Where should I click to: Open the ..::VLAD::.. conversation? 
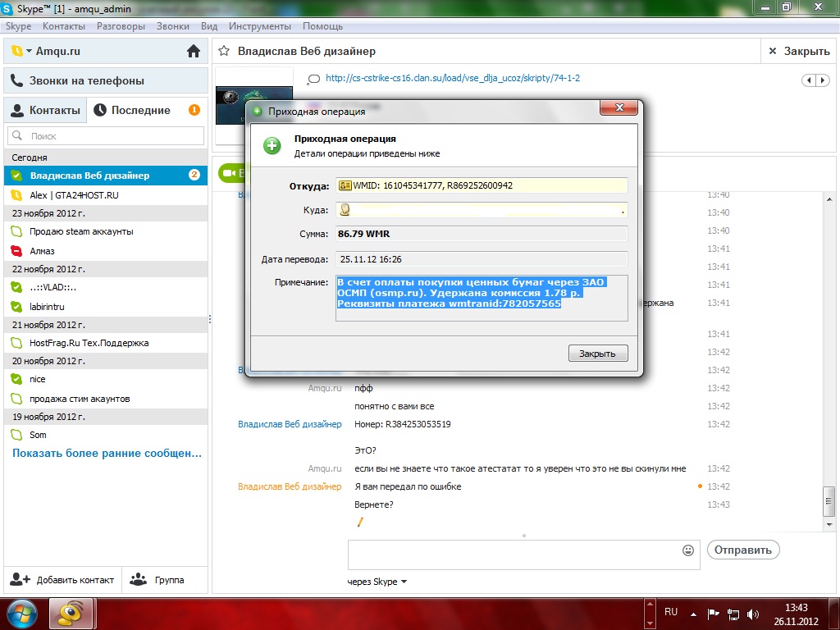click(106, 287)
